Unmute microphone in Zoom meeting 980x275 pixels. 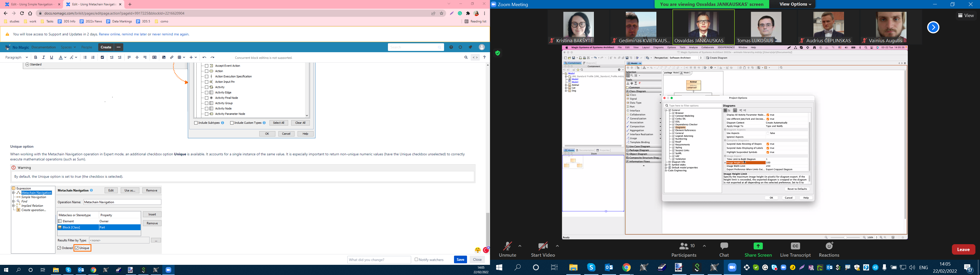507,249
